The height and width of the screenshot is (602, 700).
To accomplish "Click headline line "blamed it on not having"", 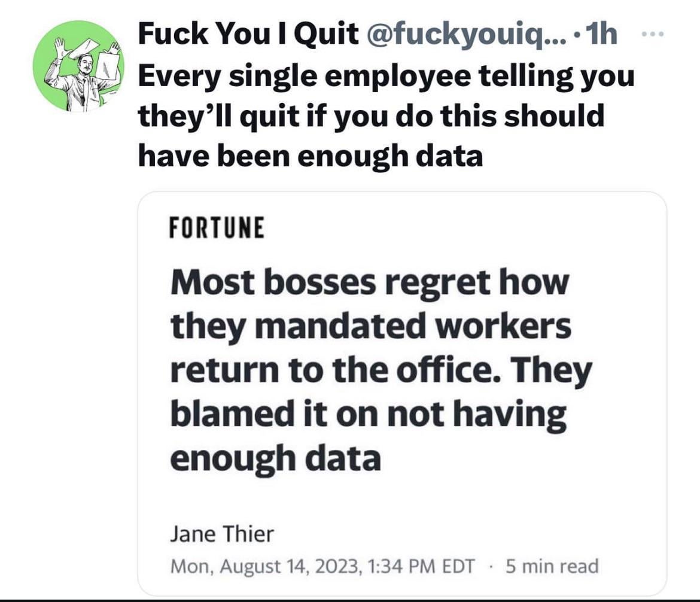I will coord(368,414).
